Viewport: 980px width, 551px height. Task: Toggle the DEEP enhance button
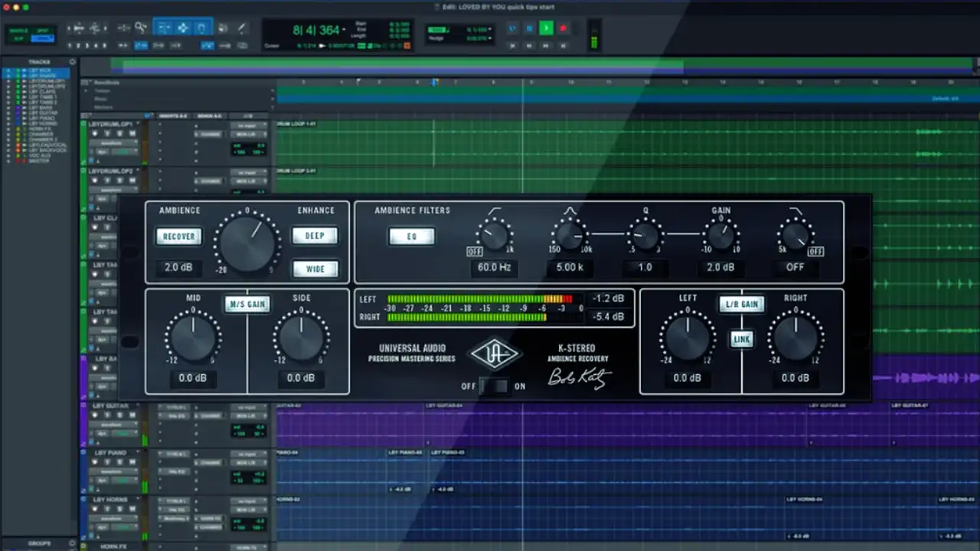click(x=315, y=236)
